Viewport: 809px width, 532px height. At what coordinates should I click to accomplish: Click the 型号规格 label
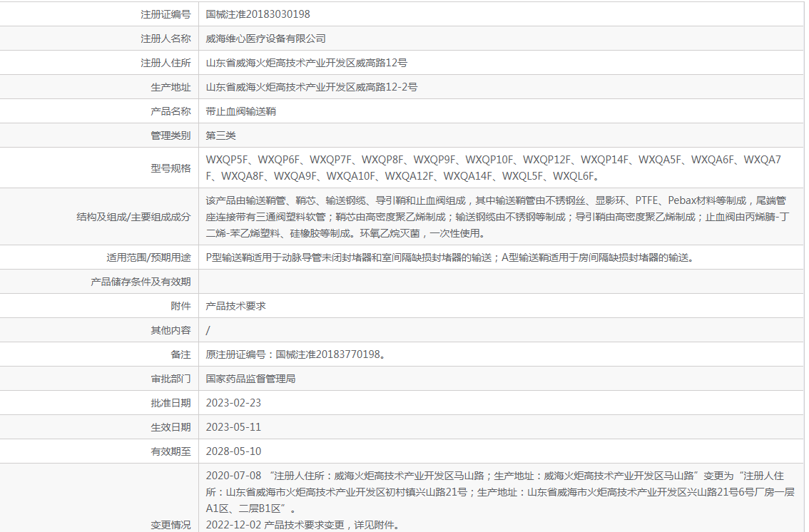[x=171, y=168]
